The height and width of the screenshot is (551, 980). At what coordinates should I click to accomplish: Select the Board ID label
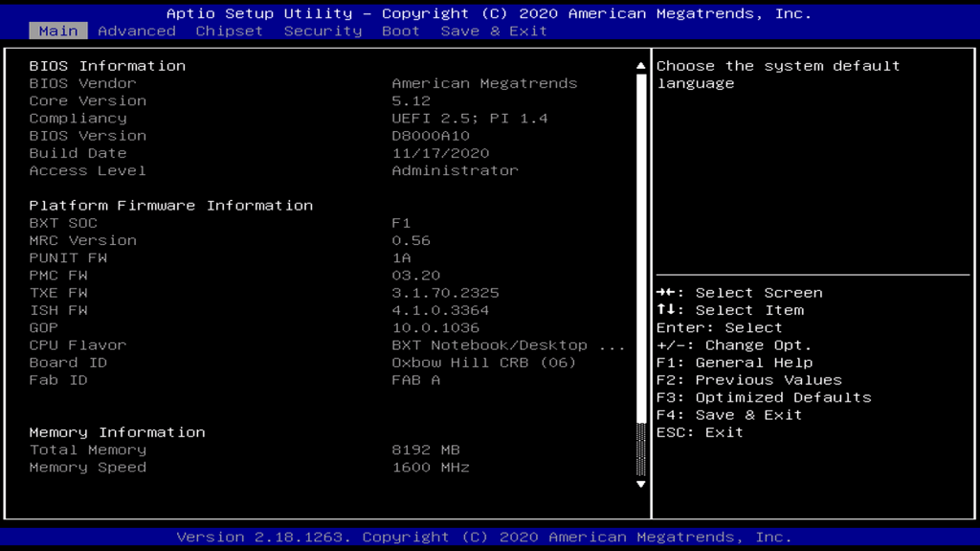pos(68,363)
